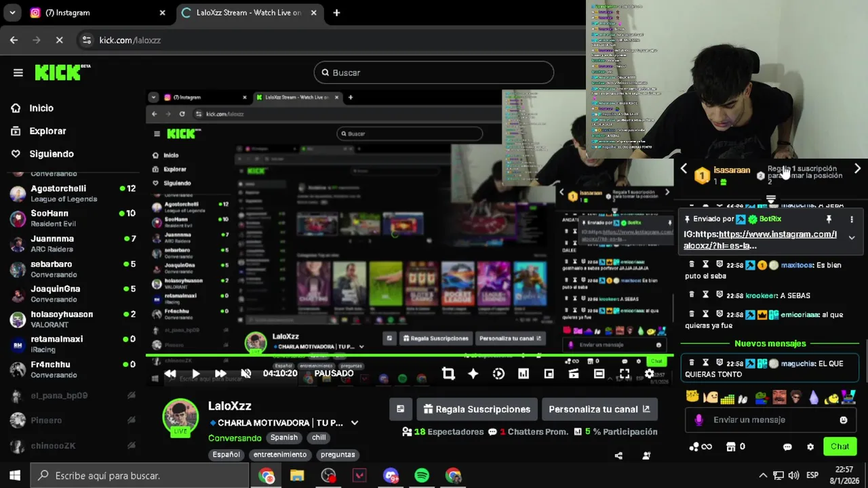Click the share icon under stream info
The height and width of the screenshot is (488, 868).
(x=618, y=455)
